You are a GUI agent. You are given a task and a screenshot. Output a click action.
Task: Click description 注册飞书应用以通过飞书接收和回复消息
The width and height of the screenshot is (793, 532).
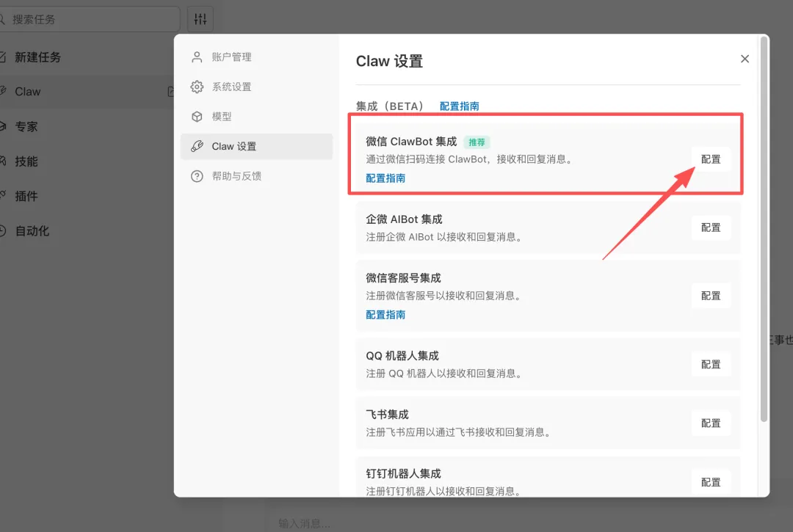click(x=458, y=432)
